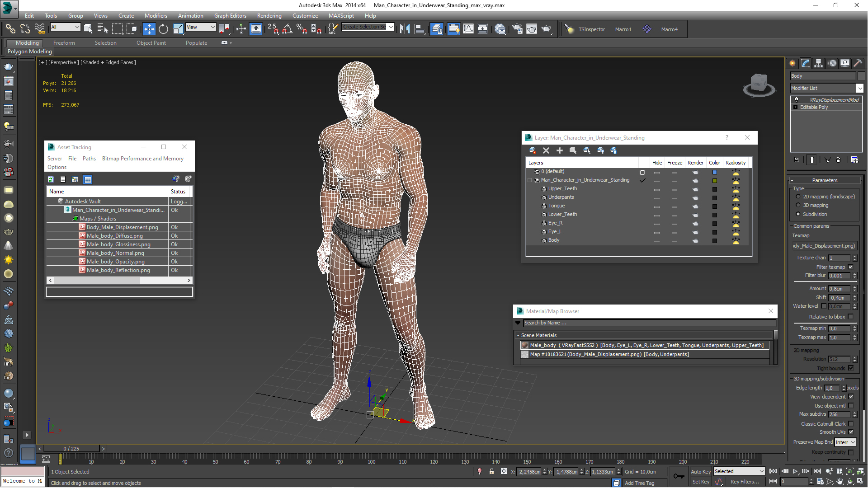This screenshot has height=488, width=868.
Task: Open the Rendering menu
Action: [269, 15]
